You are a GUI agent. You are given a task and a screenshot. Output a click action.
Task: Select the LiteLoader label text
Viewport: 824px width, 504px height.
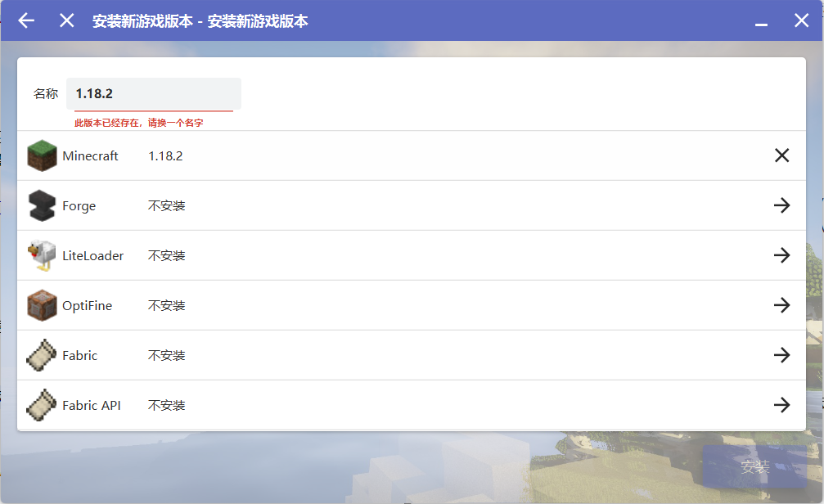[x=93, y=256]
